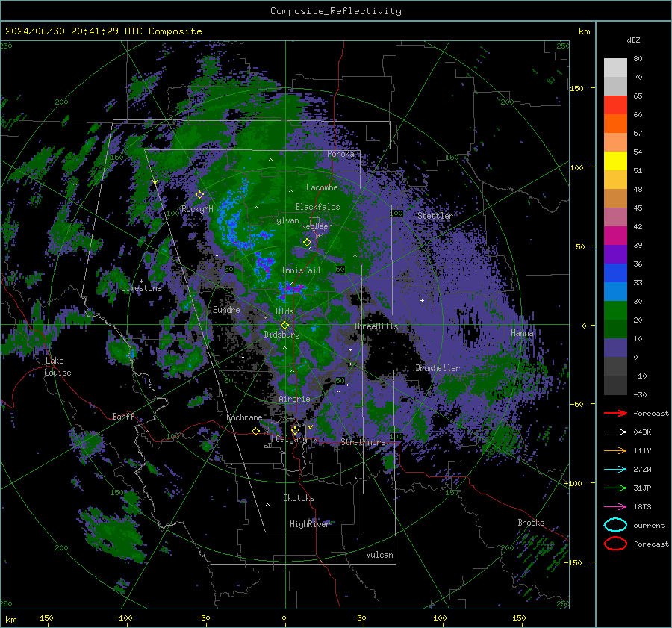Screen dimensions: 672x628
Task: Click the -100 tick on bottom axis
Action: click(x=123, y=618)
